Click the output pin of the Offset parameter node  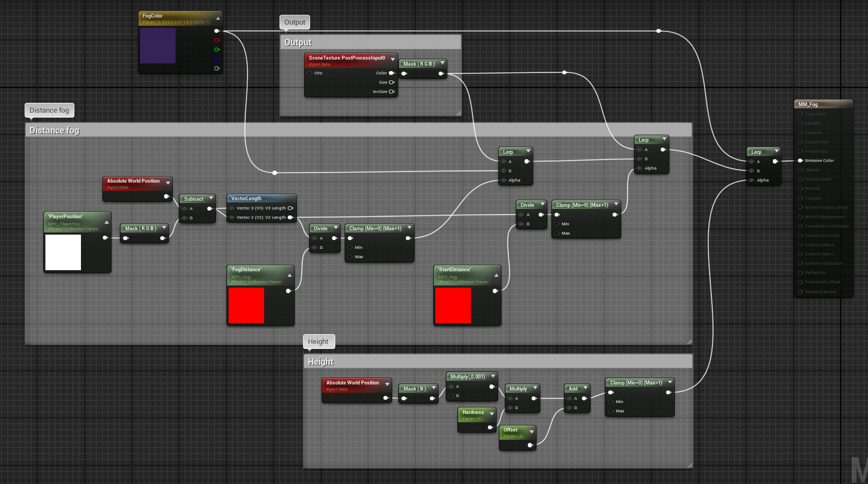[530, 445]
